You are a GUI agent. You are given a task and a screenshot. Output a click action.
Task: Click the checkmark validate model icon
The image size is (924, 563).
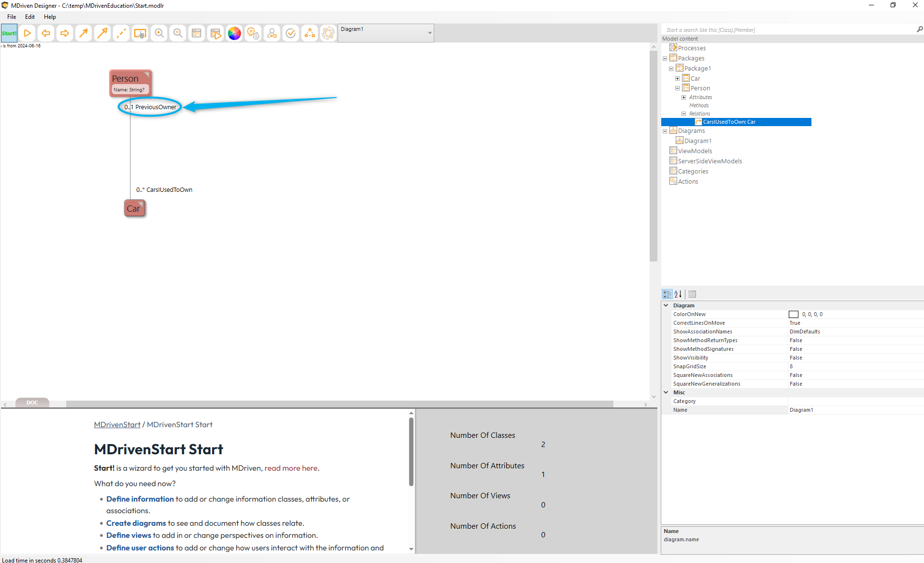click(x=291, y=33)
